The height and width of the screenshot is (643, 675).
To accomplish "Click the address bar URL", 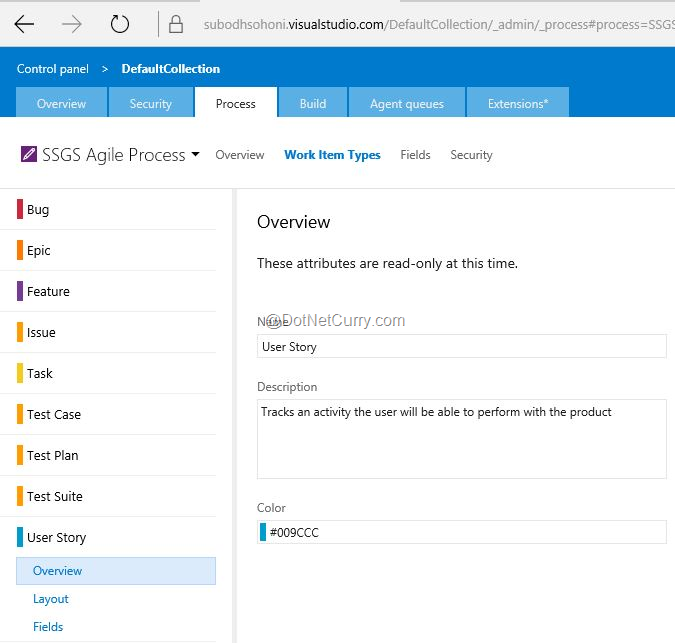I will pos(439,25).
